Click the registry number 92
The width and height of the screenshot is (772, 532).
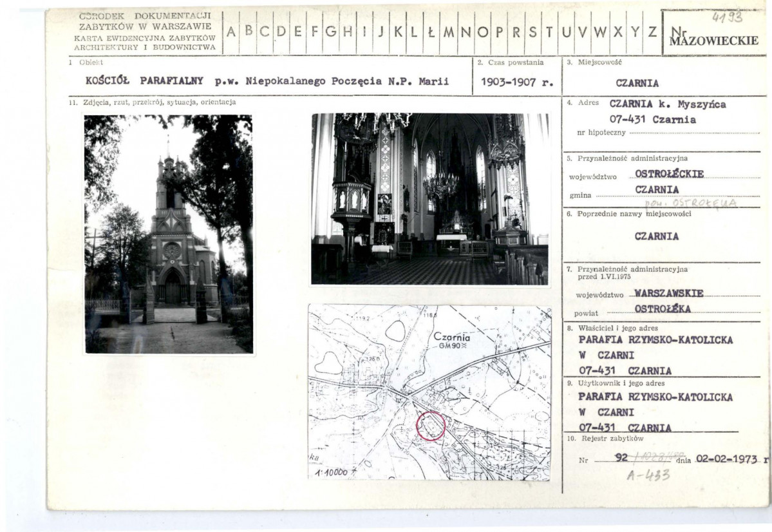[x=622, y=458]
